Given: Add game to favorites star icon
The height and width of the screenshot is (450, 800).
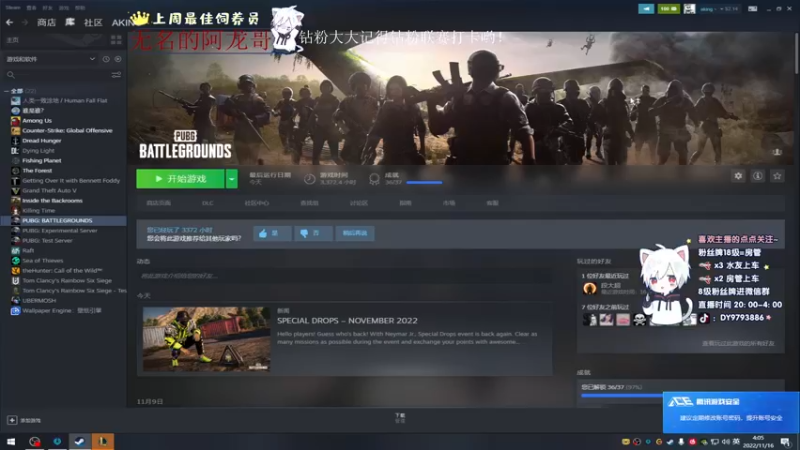Looking at the screenshot, I should (777, 176).
